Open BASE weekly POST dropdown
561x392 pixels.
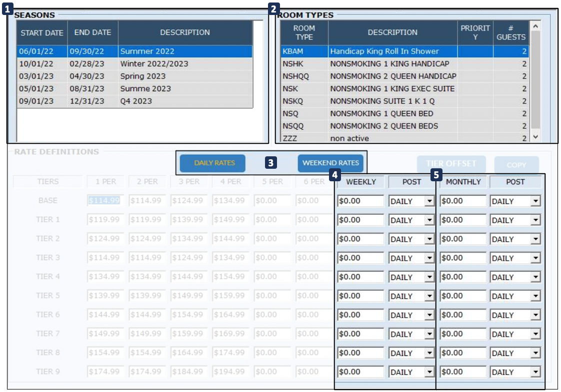pos(429,201)
